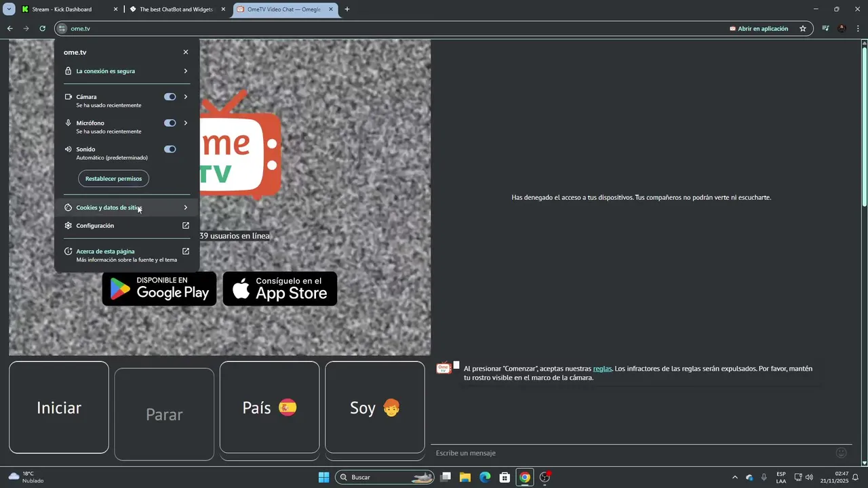Open 'Acerca de esta página' entry
868x488 pixels.
point(127,255)
